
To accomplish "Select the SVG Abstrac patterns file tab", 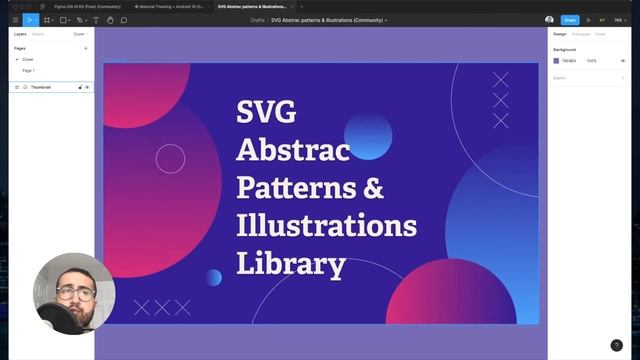I will point(252,7).
